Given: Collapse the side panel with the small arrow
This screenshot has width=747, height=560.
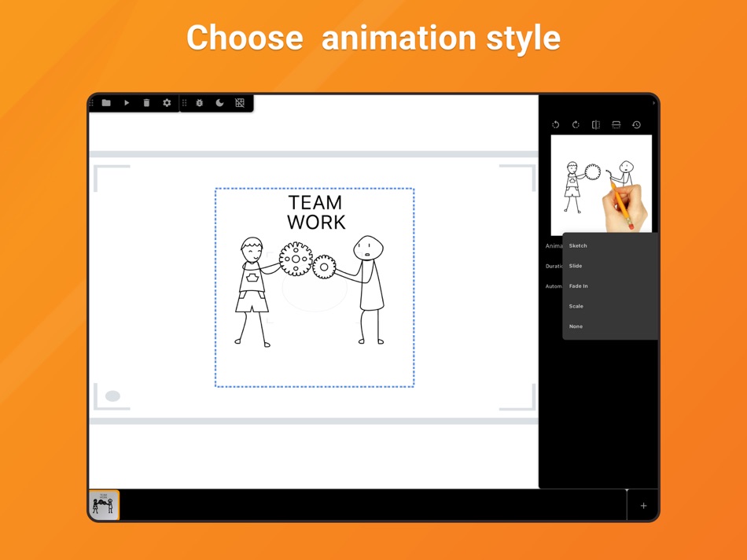Looking at the screenshot, I should (x=653, y=103).
